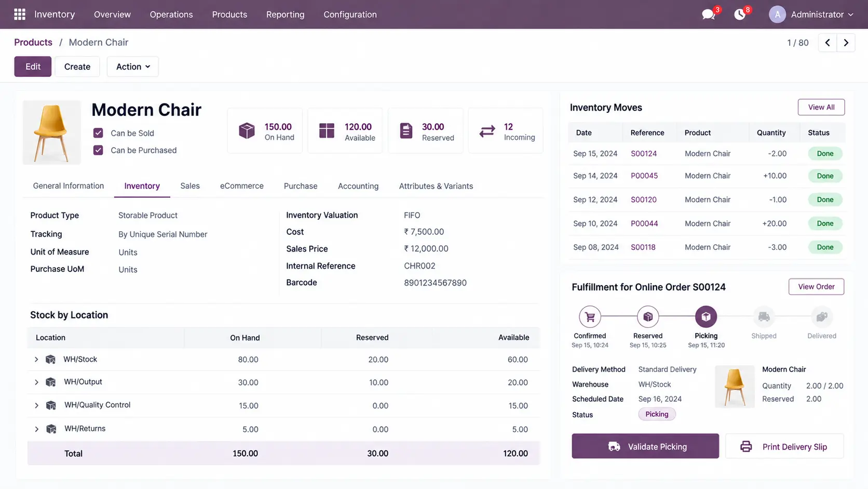
Task: Click the Shipped truck step icon
Action: click(x=764, y=316)
